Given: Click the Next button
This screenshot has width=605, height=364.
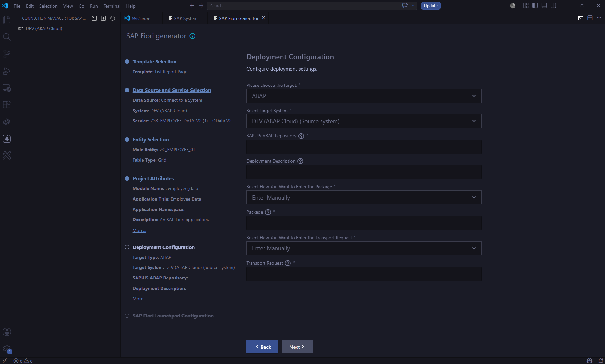Looking at the screenshot, I should 297,347.
